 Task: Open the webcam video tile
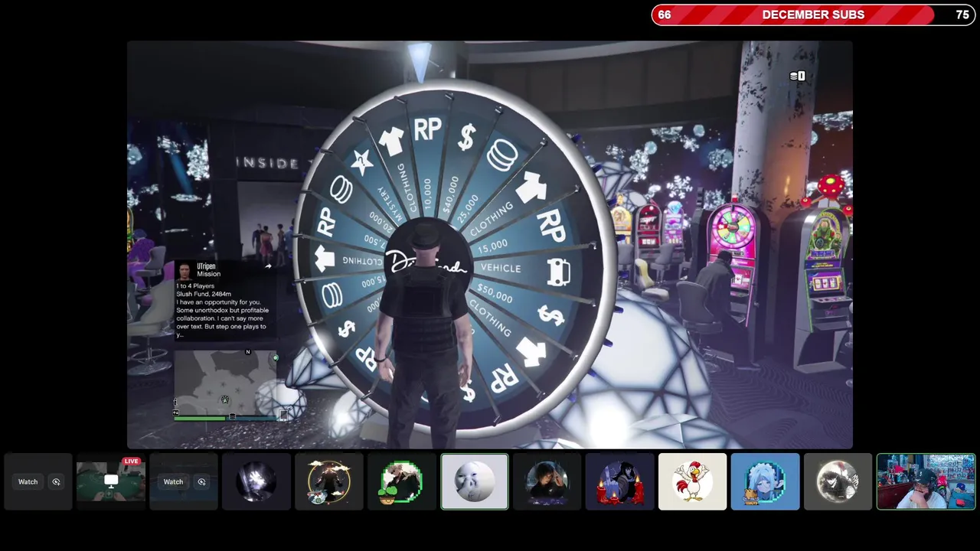pyautogui.click(x=926, y=481)
